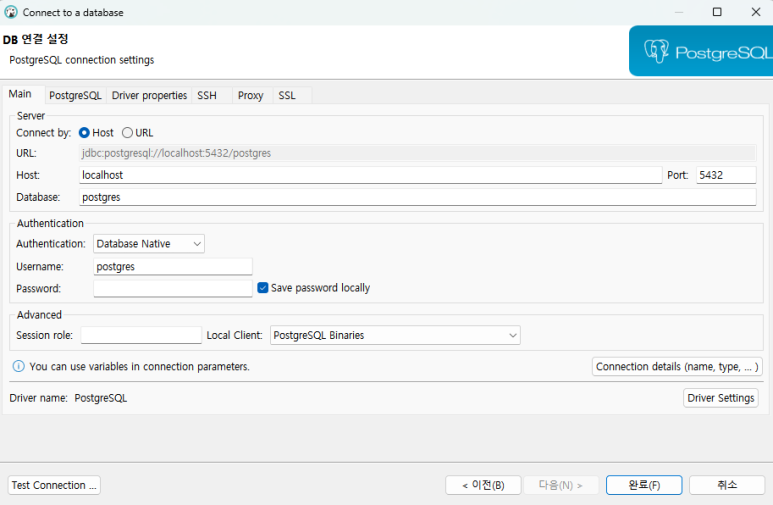The height and width of the screenshot is (505, 773).
Task: Click the 완료(F) finish button
Action: [644, 485]
